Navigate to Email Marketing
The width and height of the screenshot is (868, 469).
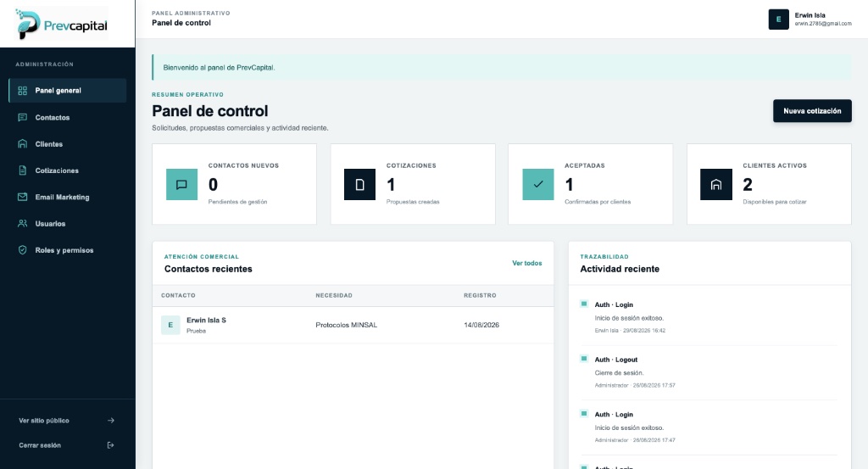point(68,197)
